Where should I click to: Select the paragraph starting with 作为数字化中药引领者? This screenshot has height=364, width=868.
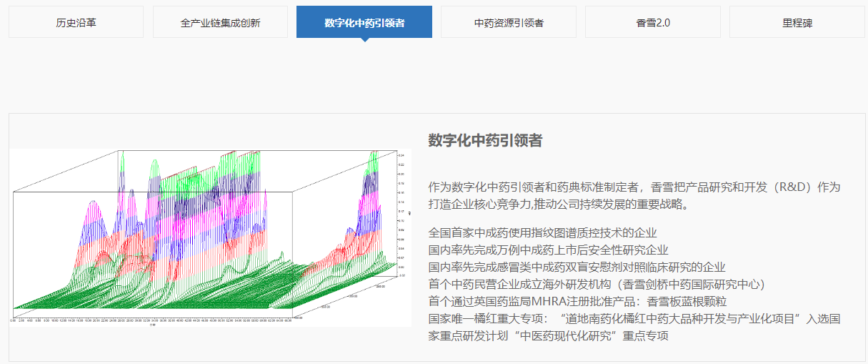pyautogui.click(x=634, y=196)
